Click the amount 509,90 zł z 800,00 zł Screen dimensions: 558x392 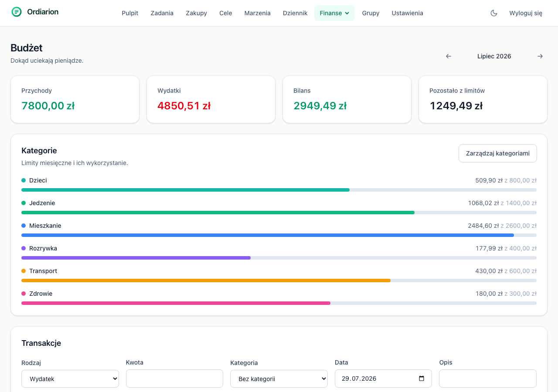pyautogui.click(x=506, y=180)
